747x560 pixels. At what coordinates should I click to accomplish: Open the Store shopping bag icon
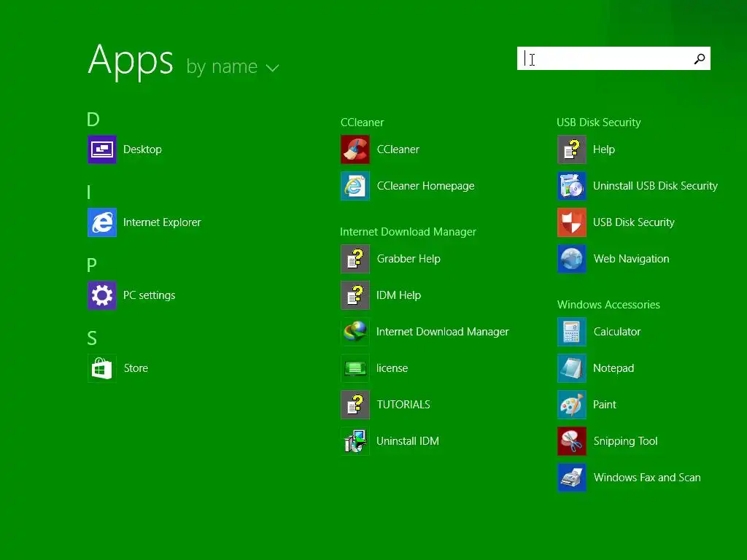102,368
